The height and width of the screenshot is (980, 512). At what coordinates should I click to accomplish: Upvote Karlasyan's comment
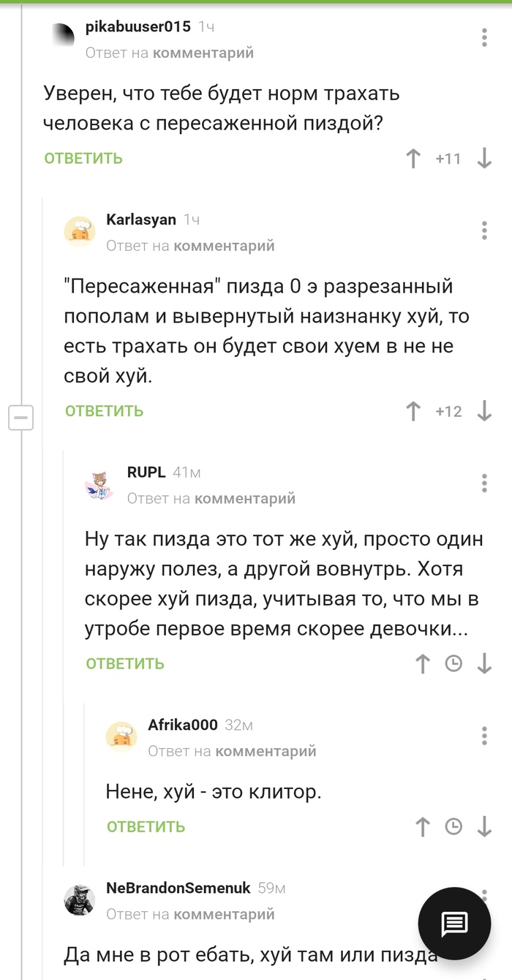click(x=413, y=411)
